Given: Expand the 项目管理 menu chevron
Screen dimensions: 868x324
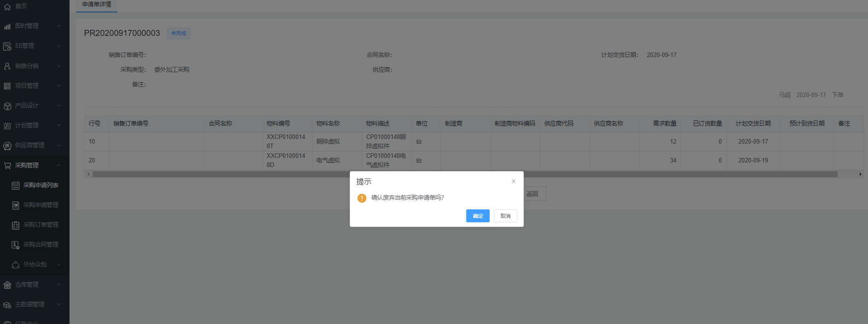Looking at the screenshot, I should 59,86.
